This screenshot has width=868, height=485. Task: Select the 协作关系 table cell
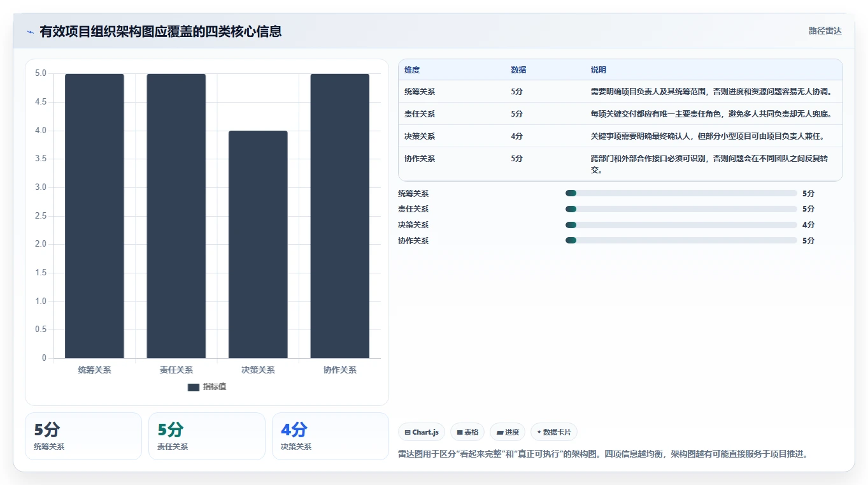(x=420, y=159)
